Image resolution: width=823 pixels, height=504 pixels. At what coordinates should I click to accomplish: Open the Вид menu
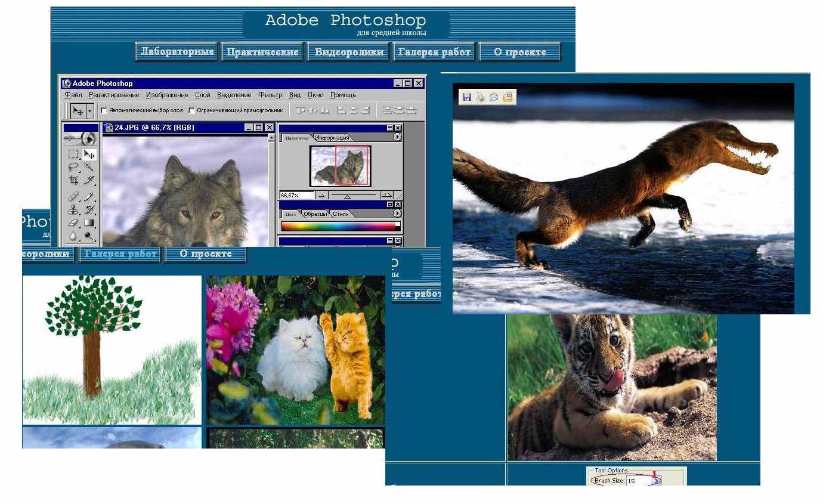coord(295,95)
